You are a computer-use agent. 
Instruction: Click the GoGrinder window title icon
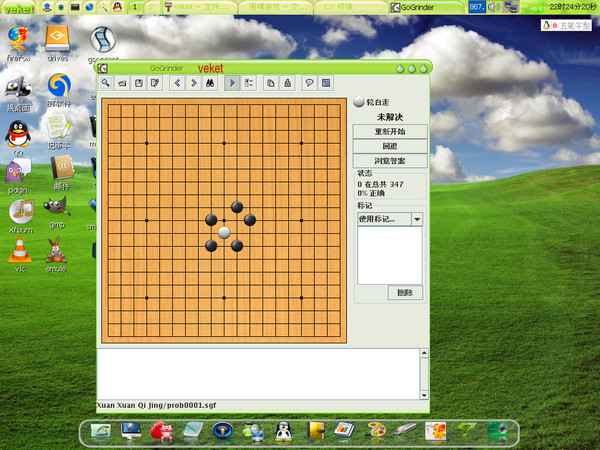click(103, 68)
